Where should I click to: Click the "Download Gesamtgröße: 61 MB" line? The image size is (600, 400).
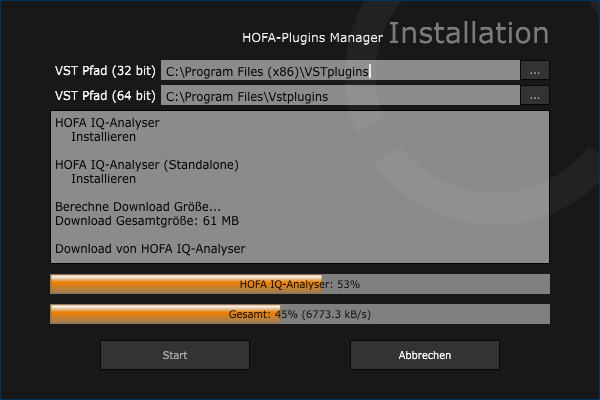146,220
